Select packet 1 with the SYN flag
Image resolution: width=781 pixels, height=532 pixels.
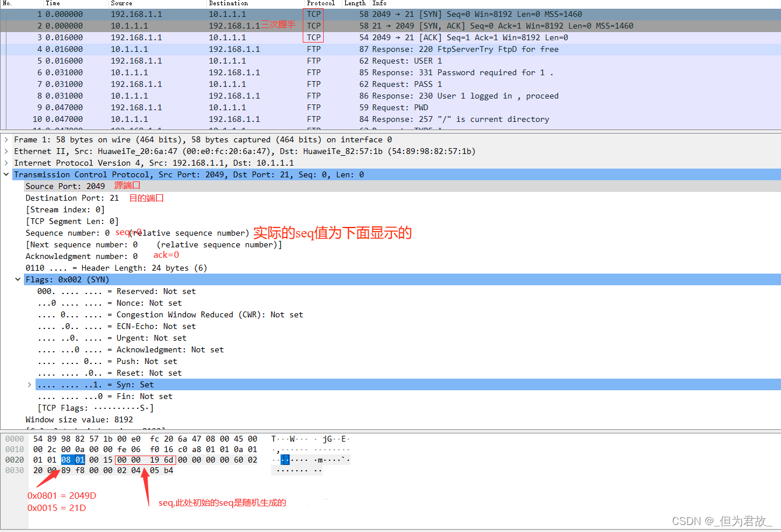(390, 14)
